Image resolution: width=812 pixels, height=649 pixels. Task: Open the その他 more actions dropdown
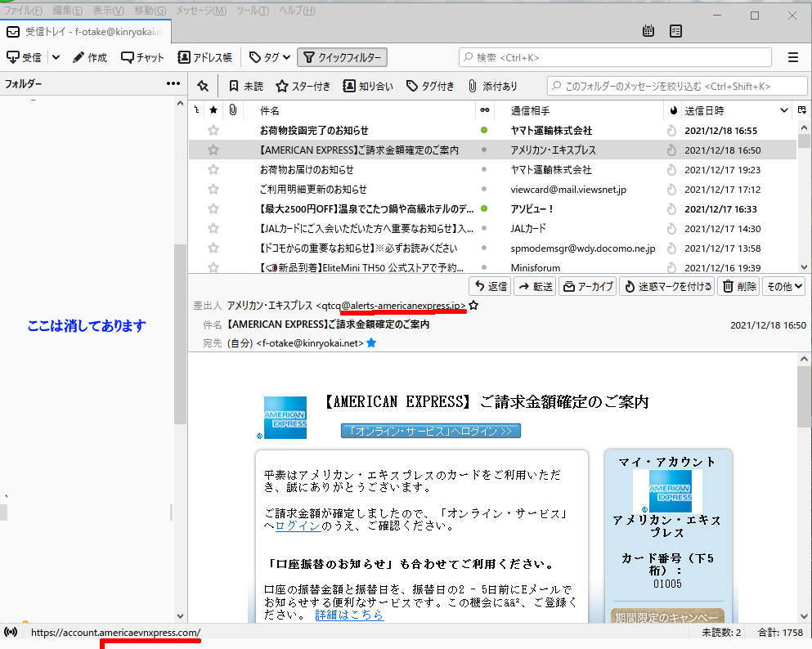pos(784,286)
